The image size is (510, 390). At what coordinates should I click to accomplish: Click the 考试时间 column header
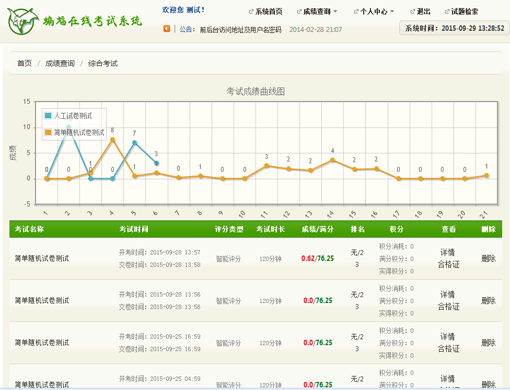pos(134,229)
